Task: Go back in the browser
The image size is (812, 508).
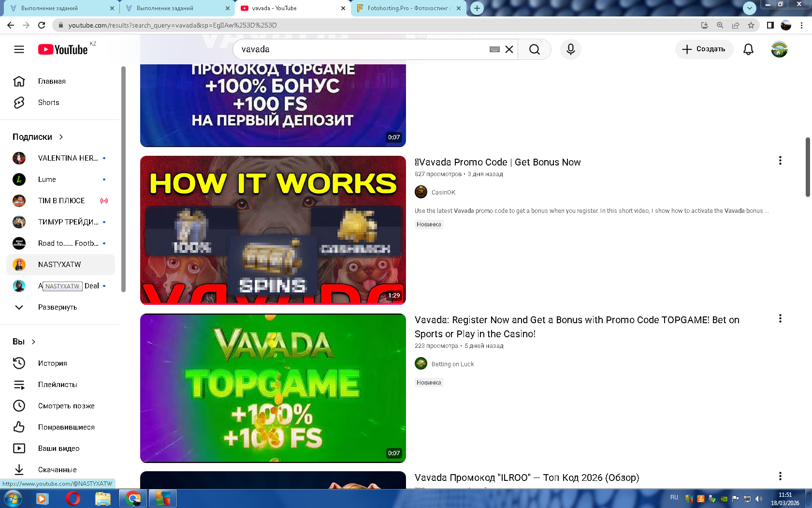Action: click(x=11, y=25)
